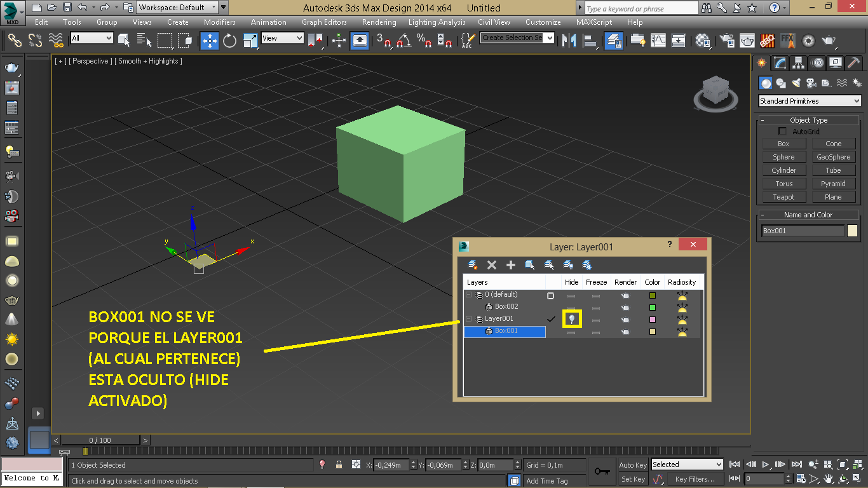
Task: Toggle the Angle Snap button
Action: (403, 41)
